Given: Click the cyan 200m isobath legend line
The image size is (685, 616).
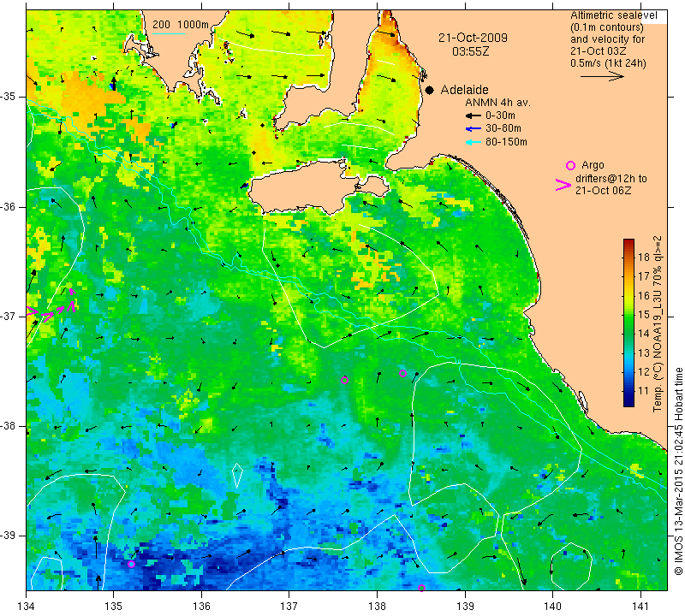Looking at the screenshot, I should pos(168,33).
